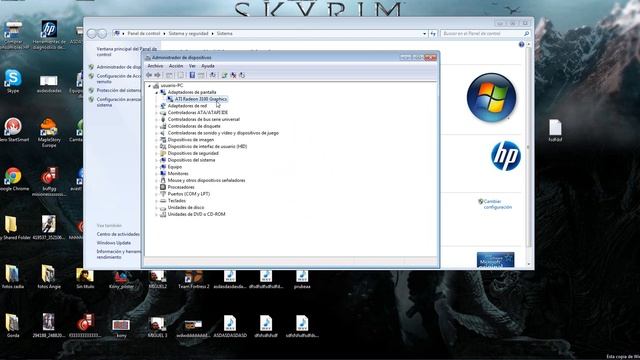Select ATI Radeon 3100 Graphics device
This screenshot has height=360, width=640.
[200, 99]
